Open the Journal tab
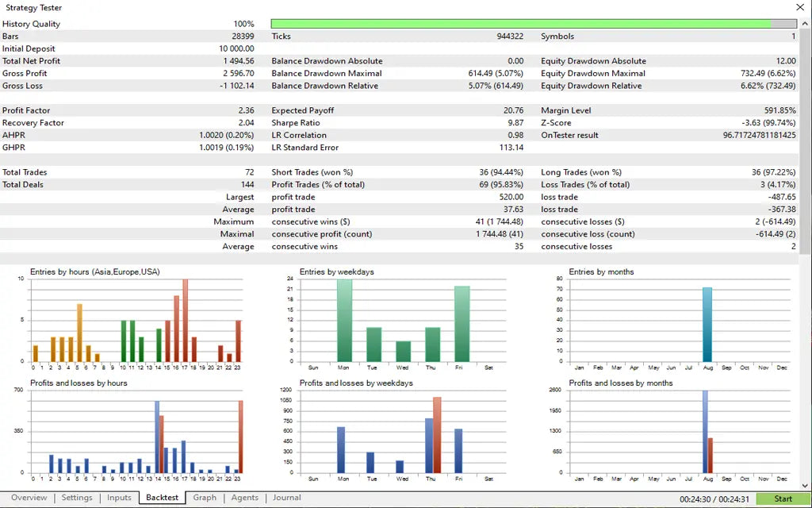Image resolution: width=812 pixels, height=508 pixels. click(286, 498)
